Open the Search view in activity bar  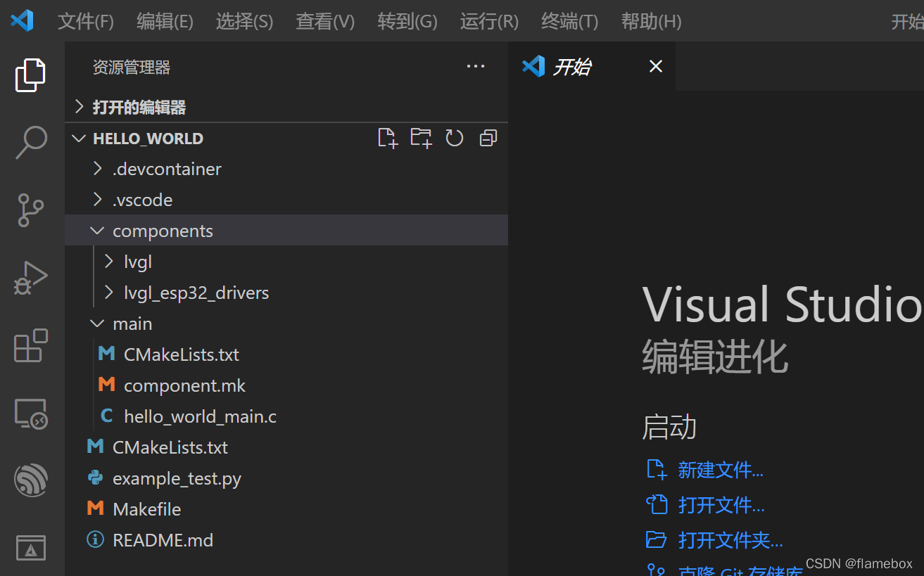tap(31, 143)
